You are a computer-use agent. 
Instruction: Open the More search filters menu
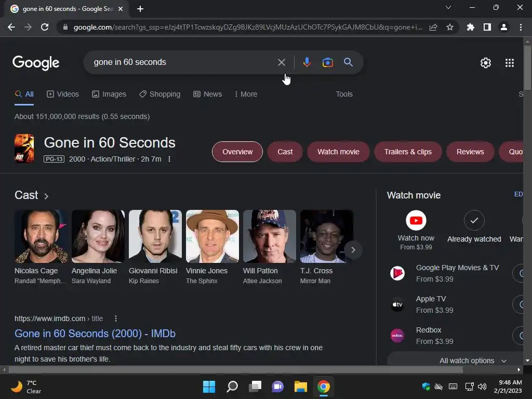246,95
